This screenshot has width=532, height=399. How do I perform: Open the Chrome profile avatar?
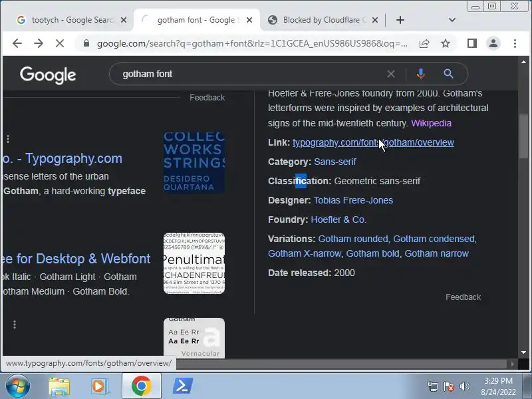click(x=493, y=43)
